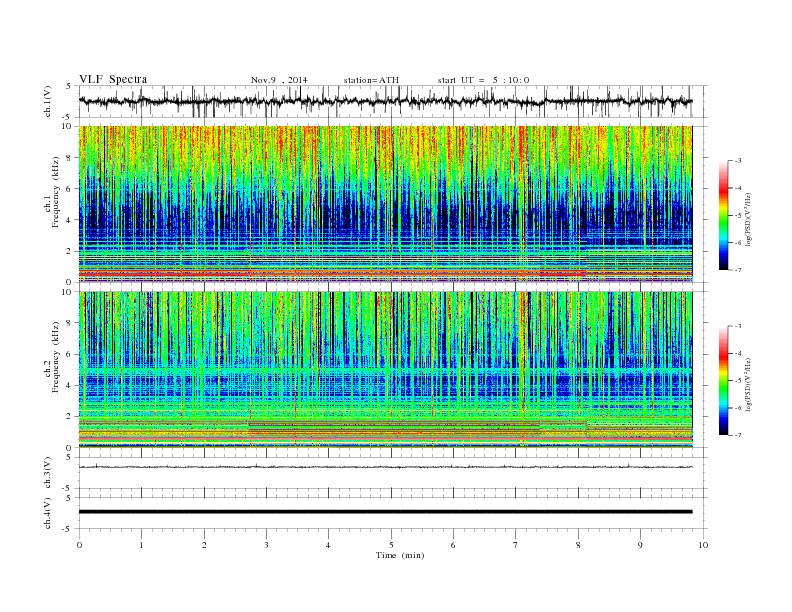Viewport: 792px width, 612px height.
Task: Click the '-7' label on ch.1 color scale
Action: pos(737,270)
